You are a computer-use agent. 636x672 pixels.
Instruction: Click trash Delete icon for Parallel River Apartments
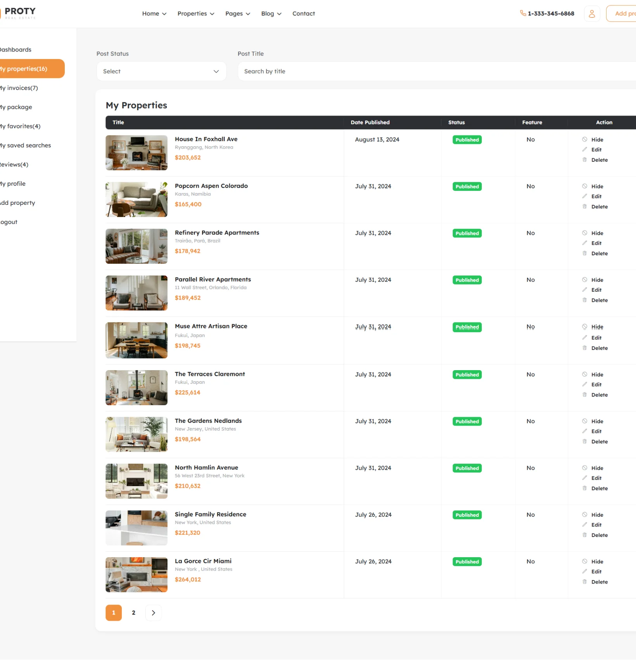[584, 300]
